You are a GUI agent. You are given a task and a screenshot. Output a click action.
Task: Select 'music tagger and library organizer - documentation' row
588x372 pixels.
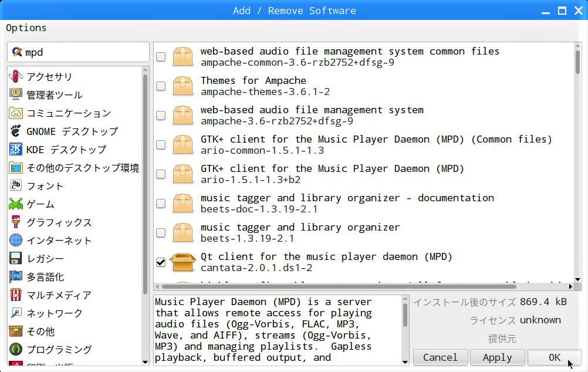pos(364,203)
